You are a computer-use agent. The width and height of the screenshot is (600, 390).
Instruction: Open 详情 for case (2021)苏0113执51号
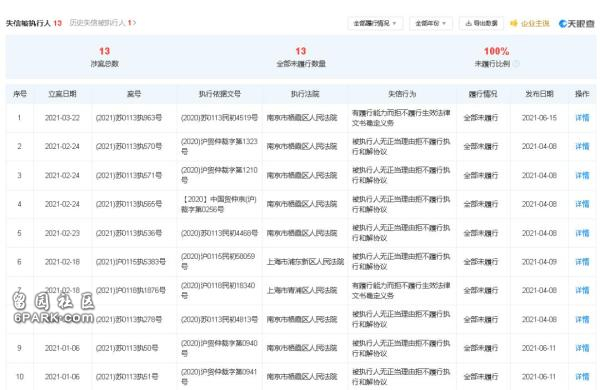582,377
